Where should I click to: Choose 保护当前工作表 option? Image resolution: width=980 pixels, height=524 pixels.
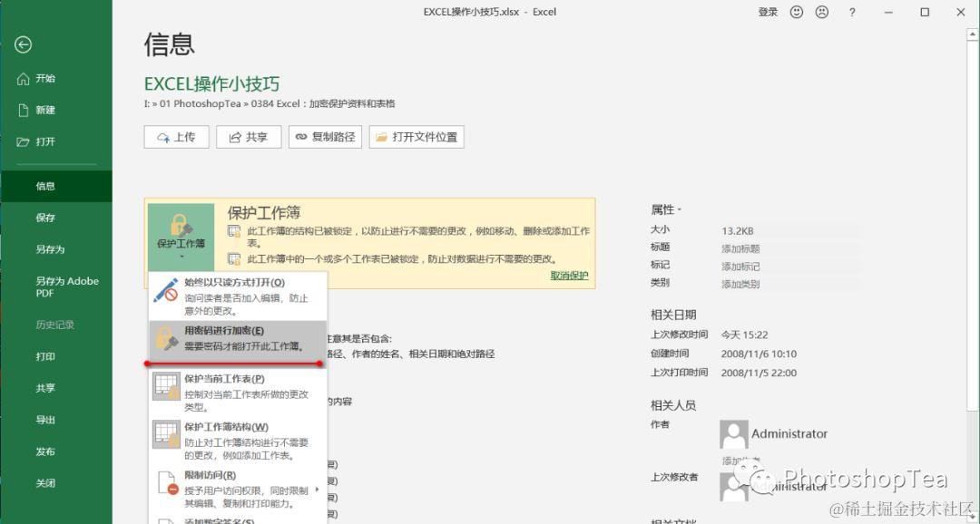click(x=238, y=393)
